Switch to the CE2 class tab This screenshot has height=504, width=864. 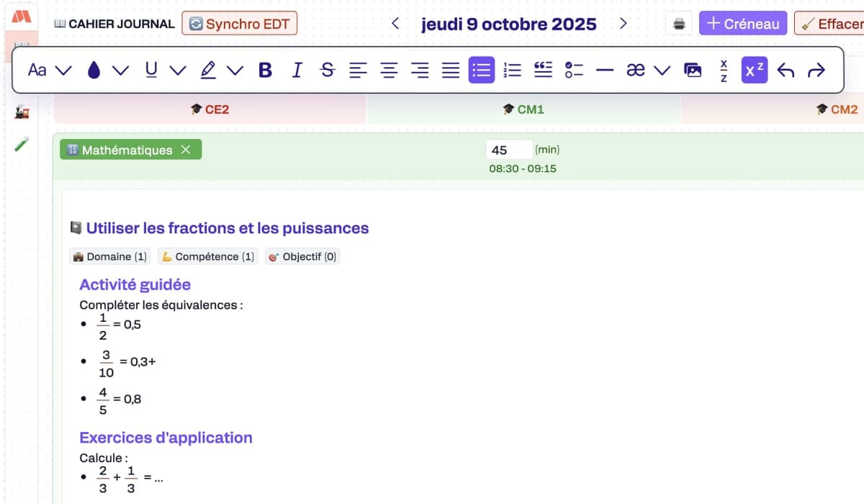(x=210, y=109)
